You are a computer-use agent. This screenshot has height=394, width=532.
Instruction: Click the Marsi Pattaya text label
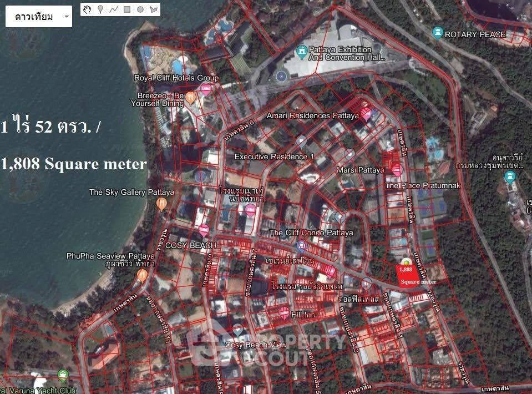pyautogui.click(x=361, y=170)
